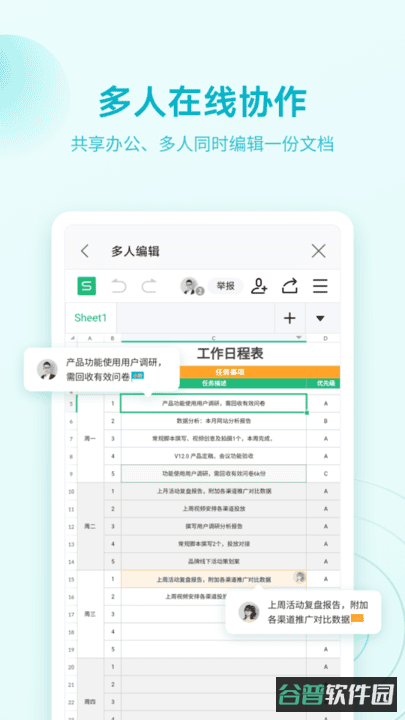Click the man avatar in comment bubble
The width and height of the screenshot is (405, 720).
[x=47, y=369]
